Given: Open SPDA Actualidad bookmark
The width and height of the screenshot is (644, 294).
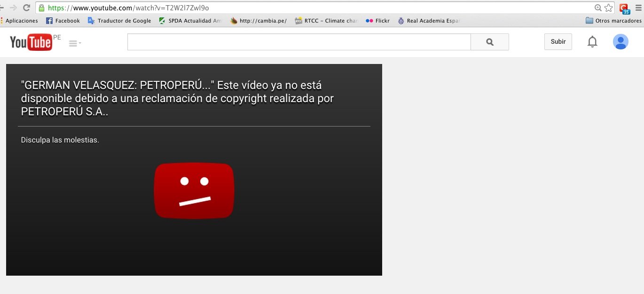Looking at the screenshot, I should point(190,21).
